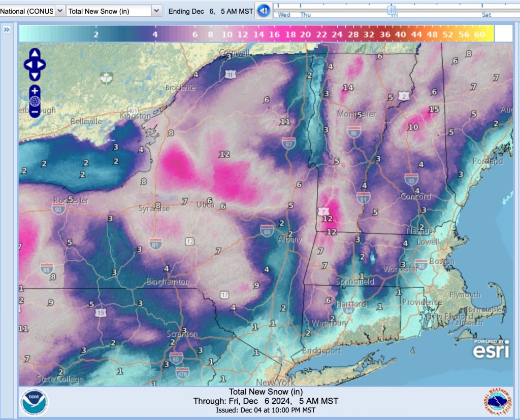The height and width of the screenshot is (420, 520).
Task: Open the National (CONUS) region dropdown arrow
Action: point(59,11)
